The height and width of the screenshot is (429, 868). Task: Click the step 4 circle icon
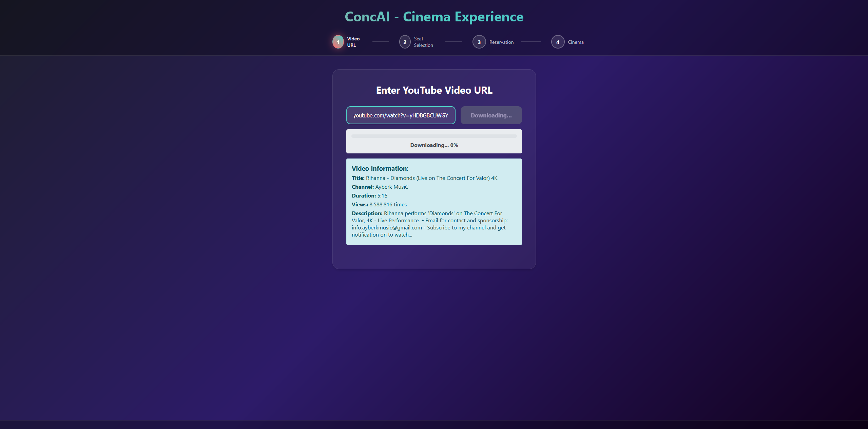pyautogui.click(x=558, y=42)
